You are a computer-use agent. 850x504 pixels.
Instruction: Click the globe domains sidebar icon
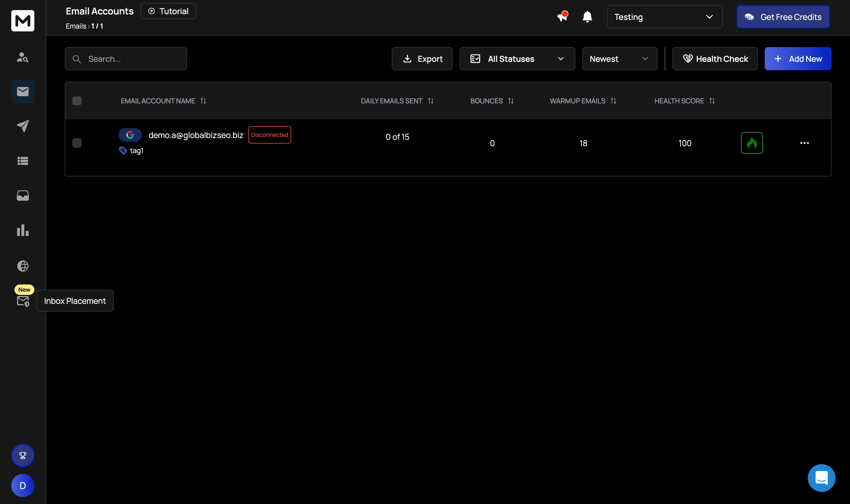[23, 266]
